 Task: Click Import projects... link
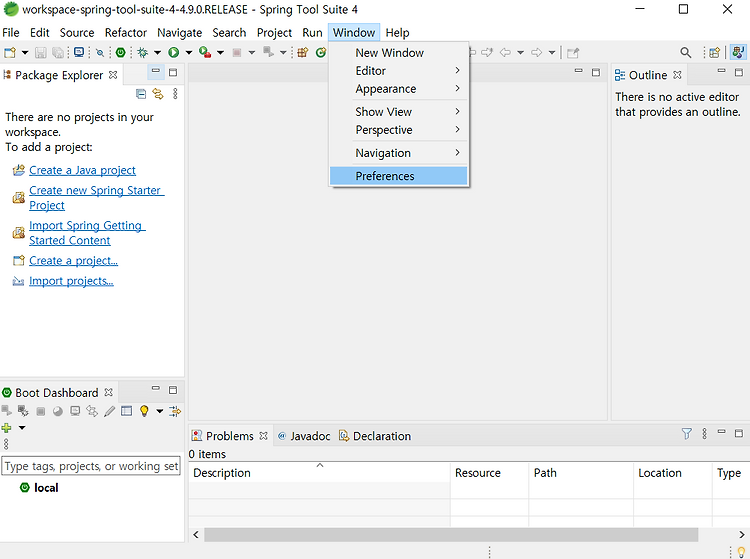click(71, 281)
